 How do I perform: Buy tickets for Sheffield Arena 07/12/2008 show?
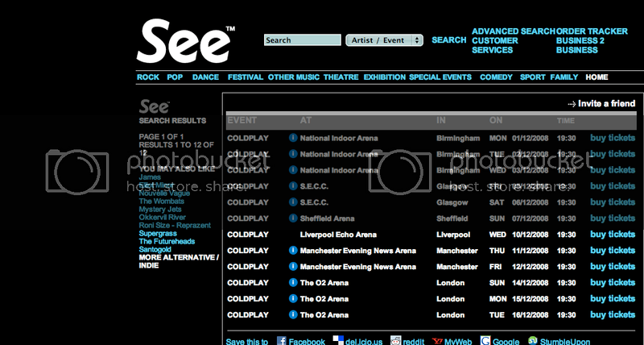coord(613,218)
